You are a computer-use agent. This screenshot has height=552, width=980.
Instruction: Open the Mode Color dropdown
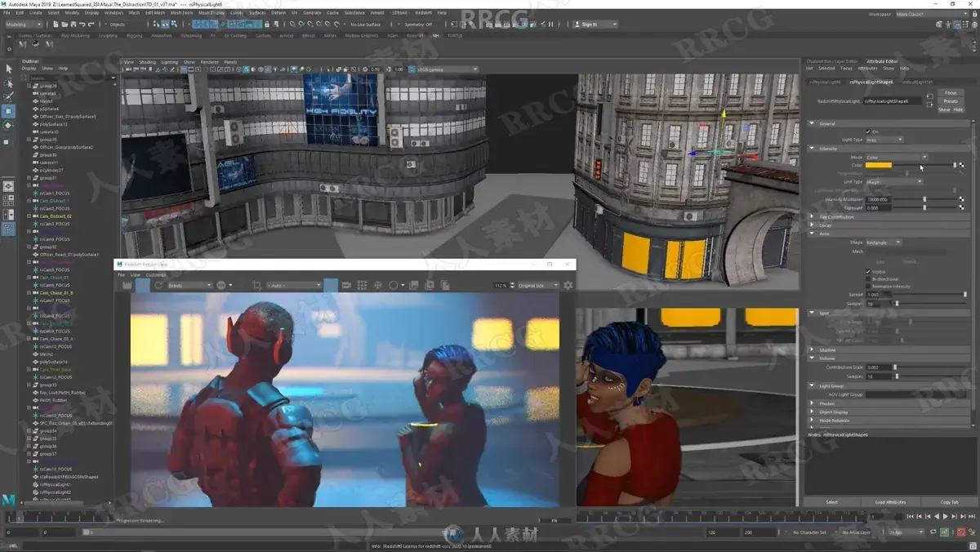pyautogui.click(x=897, y=158)
